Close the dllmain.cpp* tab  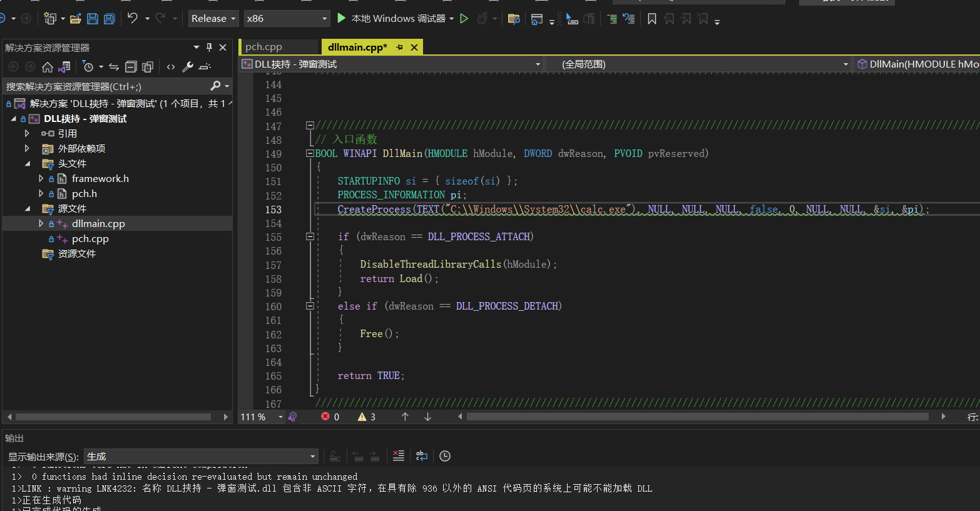(414, 48)
